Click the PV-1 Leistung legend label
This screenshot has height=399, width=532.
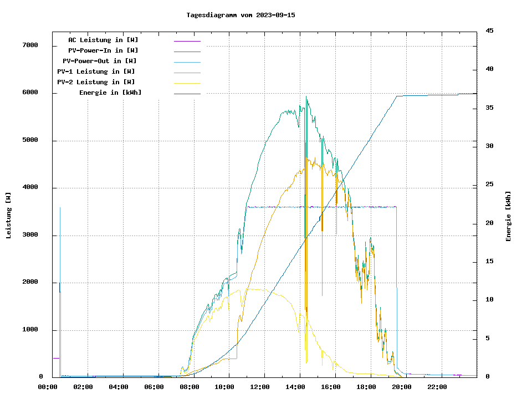96,71
